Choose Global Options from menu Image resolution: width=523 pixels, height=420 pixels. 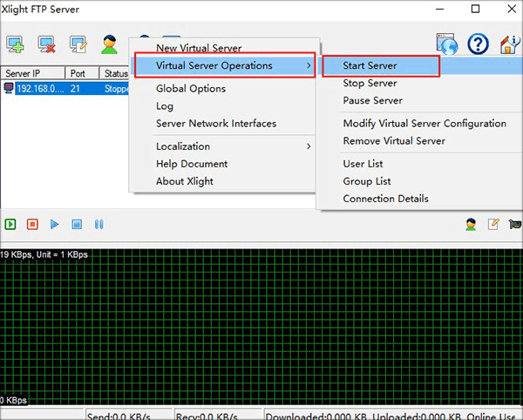coord(191,88)
